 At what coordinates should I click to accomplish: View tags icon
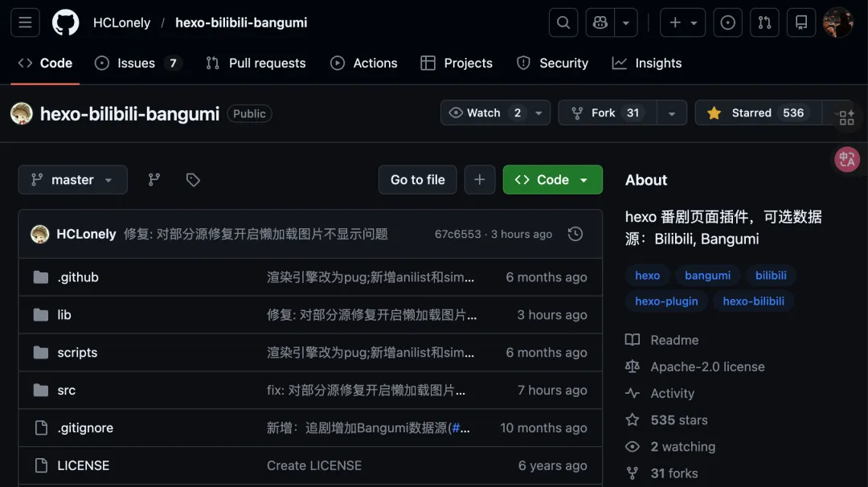tap(193, 180)
